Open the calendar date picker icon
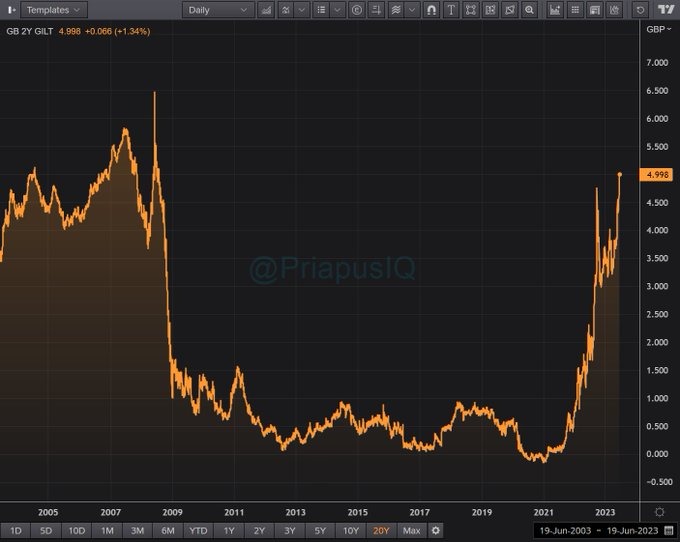 [x=669, y=530]
